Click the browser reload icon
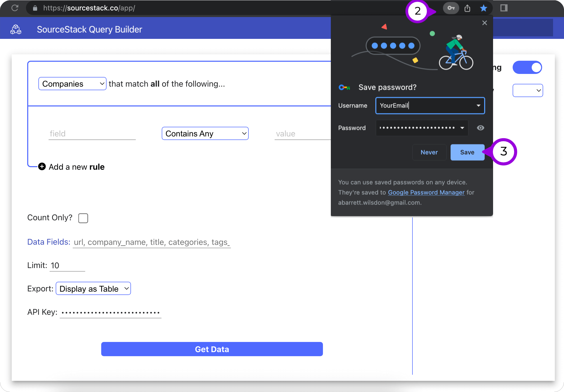 tap(15, 8)
